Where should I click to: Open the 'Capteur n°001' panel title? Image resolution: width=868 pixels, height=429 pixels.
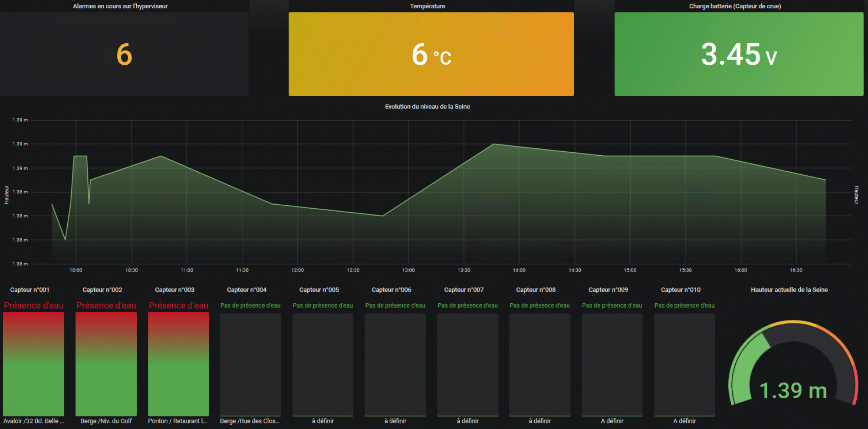(x=30, y=290)
